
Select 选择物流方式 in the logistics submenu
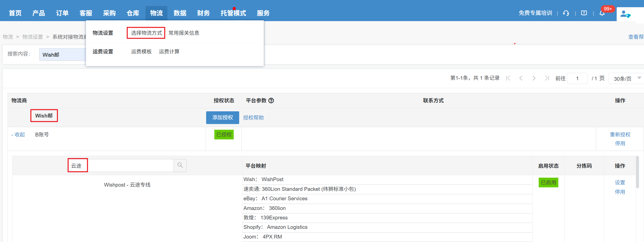146,33
